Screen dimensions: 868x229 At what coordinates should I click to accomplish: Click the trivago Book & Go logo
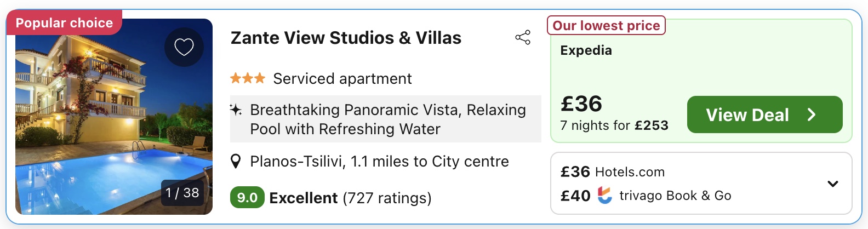(604, 196)
